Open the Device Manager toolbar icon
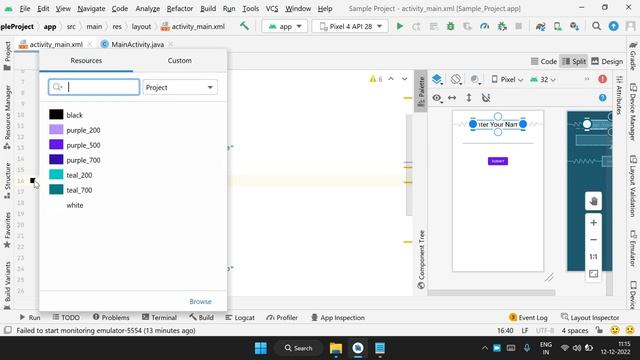Viewport: 640px width, 360px height. [558, 26]
